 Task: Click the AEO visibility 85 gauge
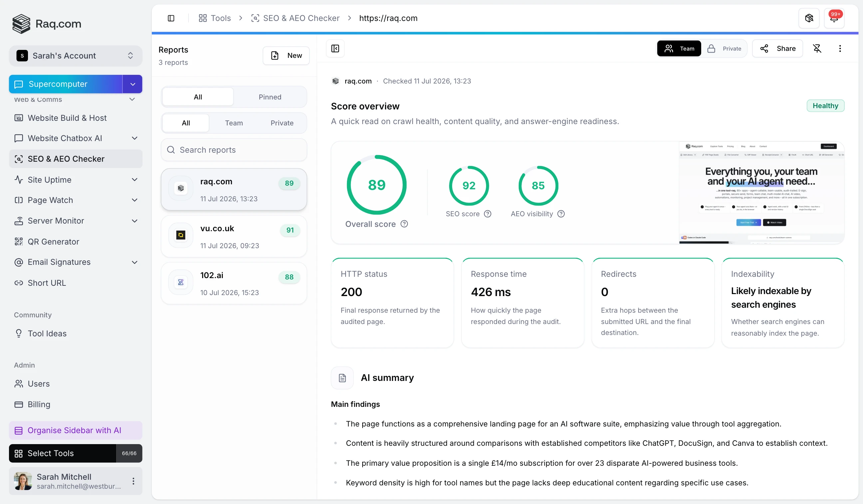pyautogui.click(x=538, y=186)
